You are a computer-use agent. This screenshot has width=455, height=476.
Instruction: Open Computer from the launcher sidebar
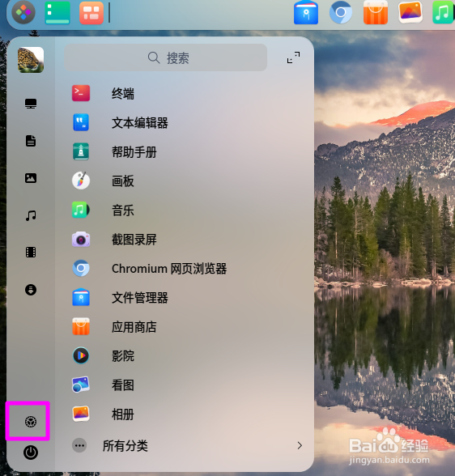tap(31, 104)
